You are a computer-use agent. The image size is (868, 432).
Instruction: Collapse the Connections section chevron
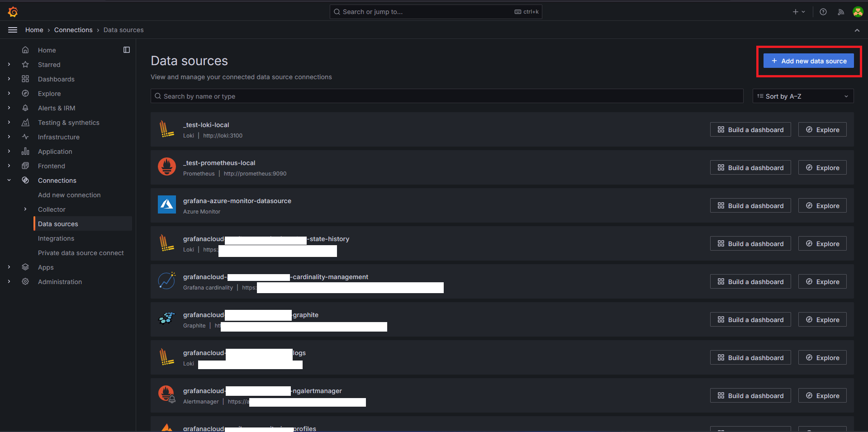click(9, 180)
